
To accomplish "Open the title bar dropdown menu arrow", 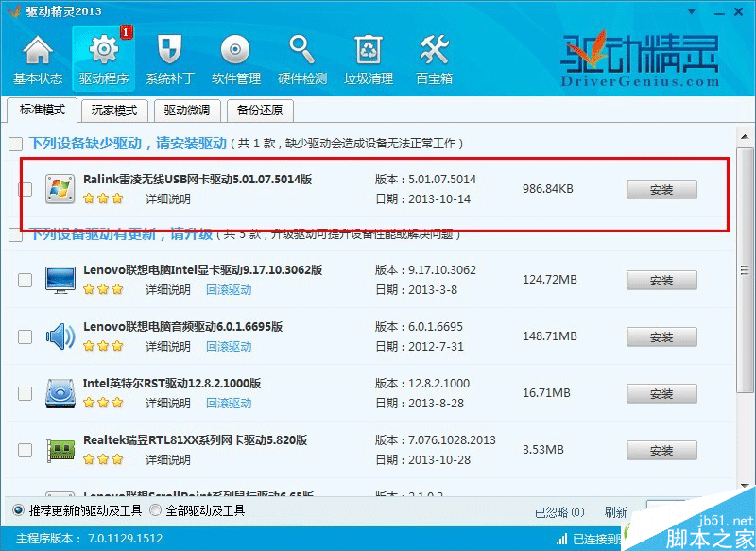I will 692,12.
